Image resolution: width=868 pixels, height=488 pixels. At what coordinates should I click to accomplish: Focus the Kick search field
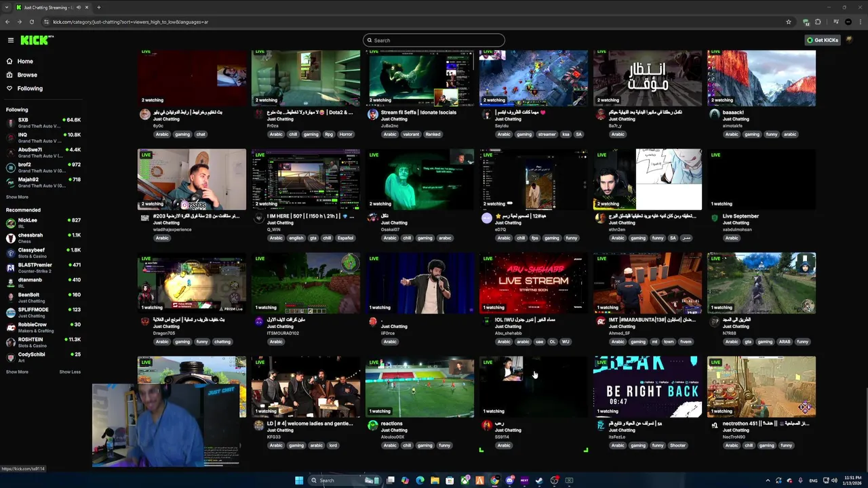pyautogui.click(x=434, y=40)
